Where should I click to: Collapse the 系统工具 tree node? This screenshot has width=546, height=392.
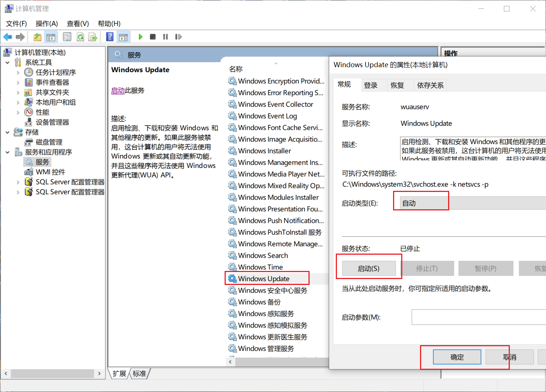(8, 62)
